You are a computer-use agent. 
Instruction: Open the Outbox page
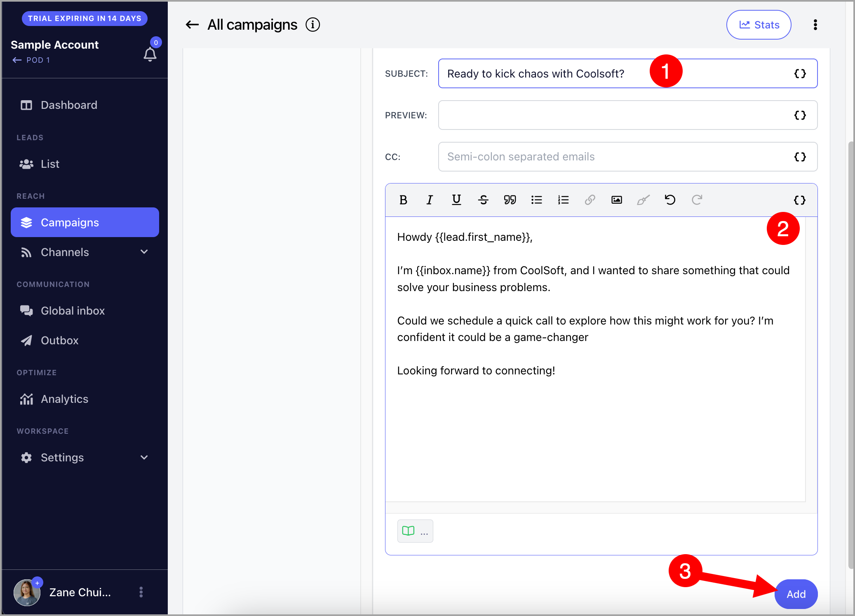pos(85,341)
